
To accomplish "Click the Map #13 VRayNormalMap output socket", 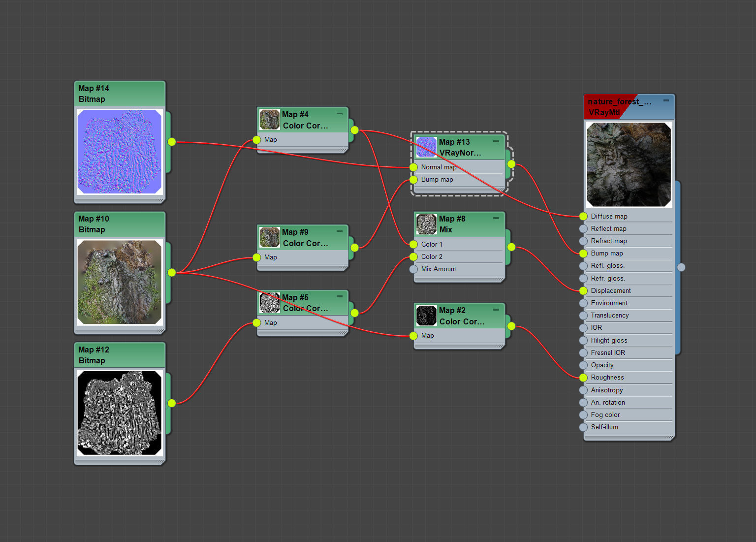I will tap(511, 164).
